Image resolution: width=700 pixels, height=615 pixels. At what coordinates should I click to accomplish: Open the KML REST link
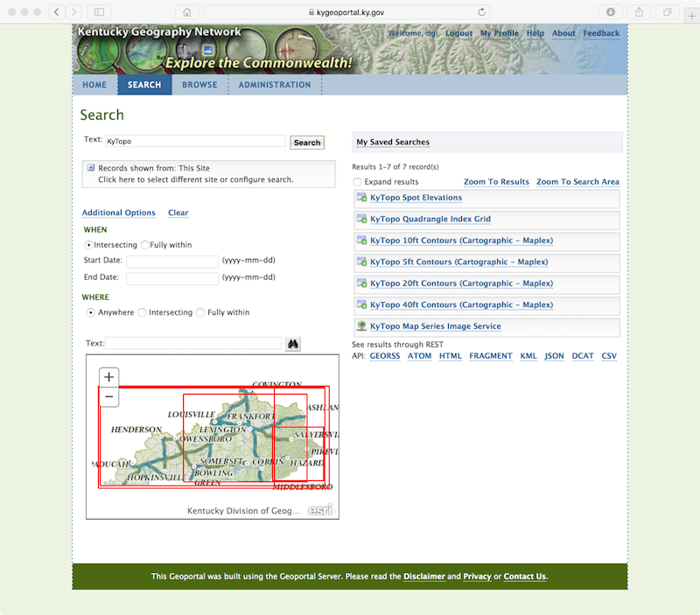point(528,356)
